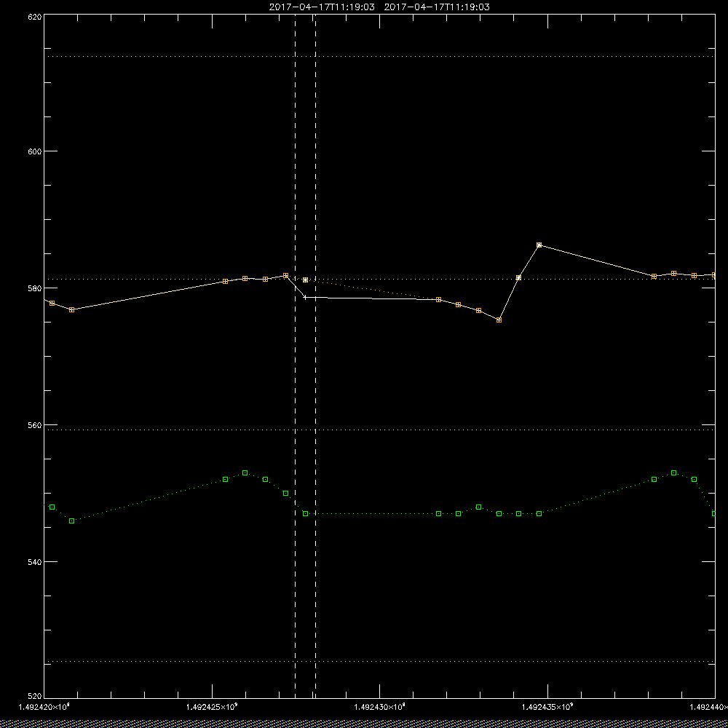Click the 1.492435×10⁹ x-axis label
Image resolution: width=728 pixels, height=728 pixels.
coord(547,707)
